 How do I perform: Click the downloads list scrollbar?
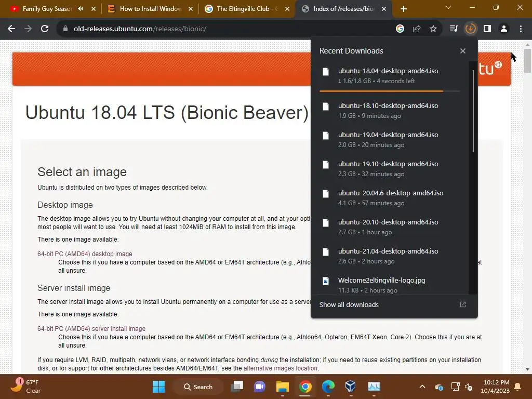473,111
